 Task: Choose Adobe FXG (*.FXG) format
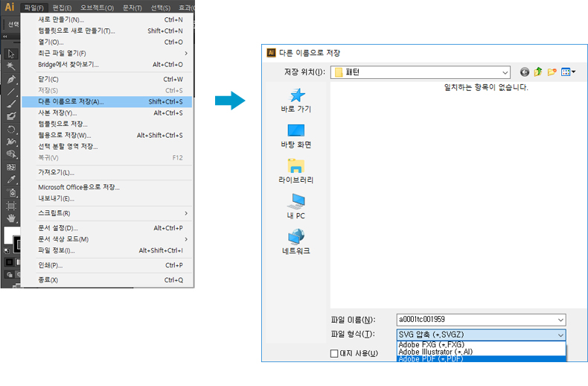coord(481,345)
